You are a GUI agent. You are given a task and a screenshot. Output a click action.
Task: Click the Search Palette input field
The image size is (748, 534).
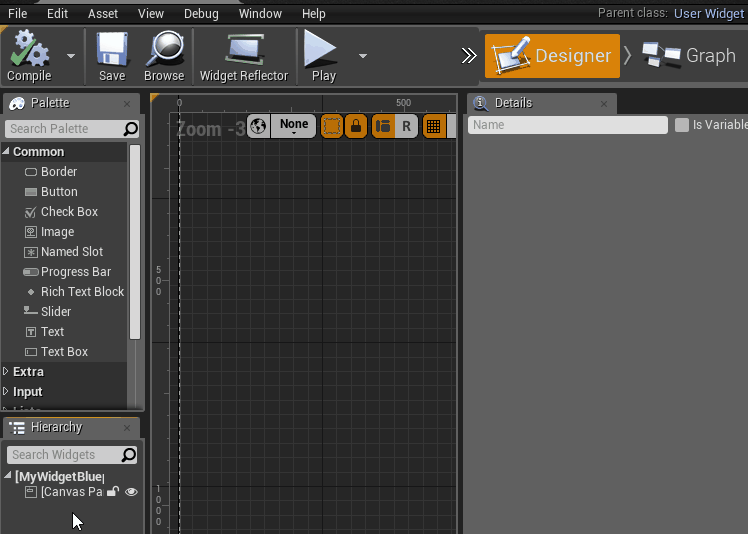tap(64, 129)
